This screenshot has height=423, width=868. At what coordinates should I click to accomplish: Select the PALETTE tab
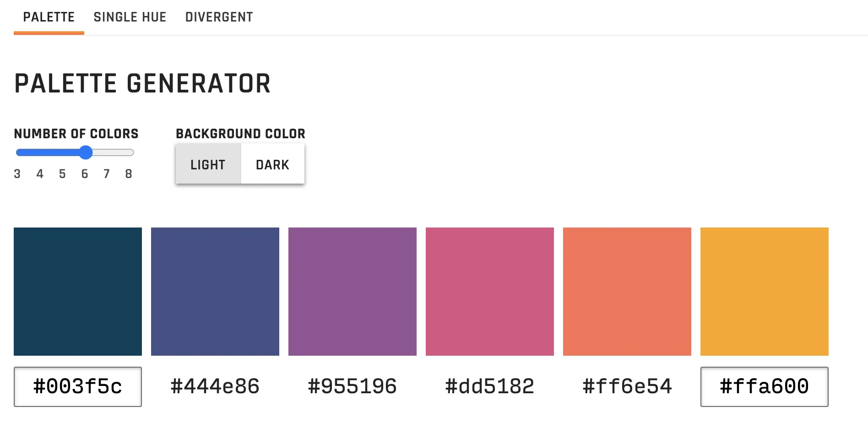pyautogui.click(x=49, y=17)
